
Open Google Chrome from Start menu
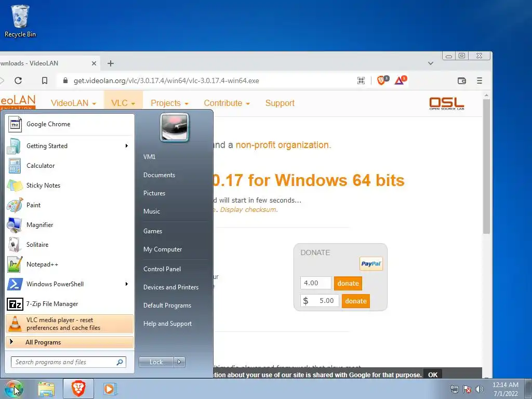click(x=70, y=124)
